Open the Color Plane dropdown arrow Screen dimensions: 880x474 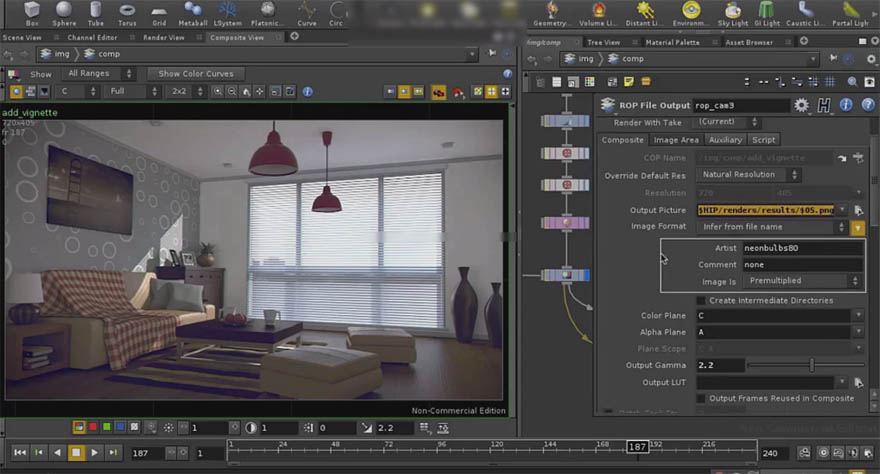[859, 316]
